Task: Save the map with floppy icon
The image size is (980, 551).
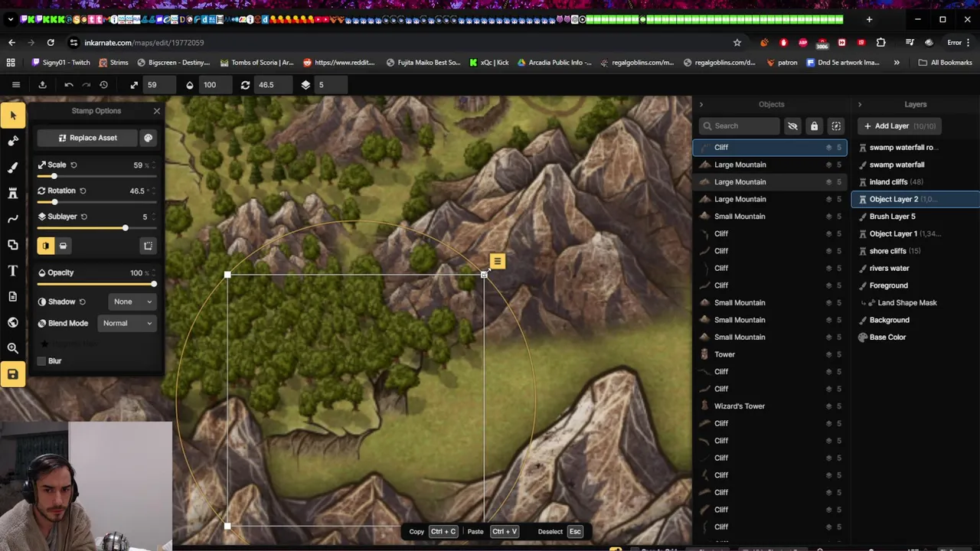Action: tap(12, 374)
